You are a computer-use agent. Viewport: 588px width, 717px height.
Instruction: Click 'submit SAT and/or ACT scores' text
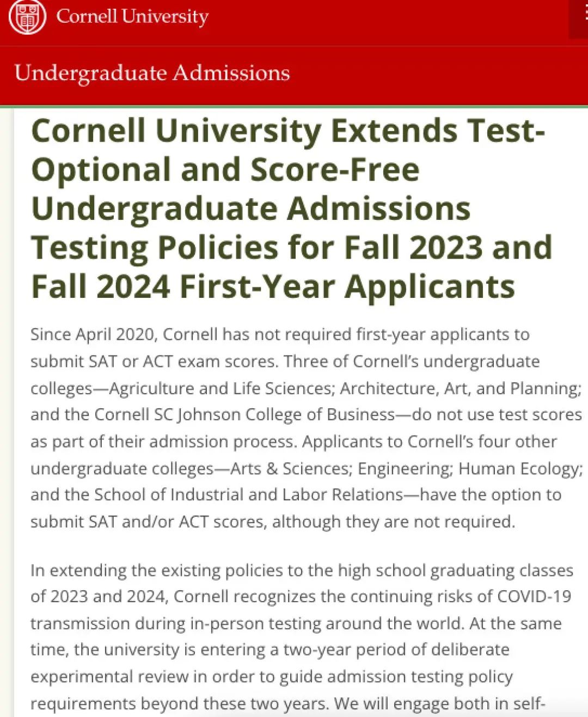(149, 522)
